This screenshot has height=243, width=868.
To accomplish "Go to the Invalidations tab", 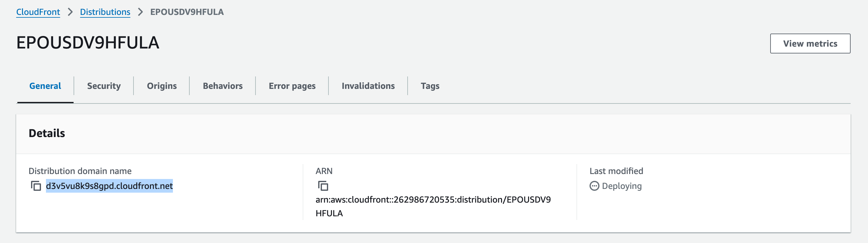I will (x=368, y=86).
